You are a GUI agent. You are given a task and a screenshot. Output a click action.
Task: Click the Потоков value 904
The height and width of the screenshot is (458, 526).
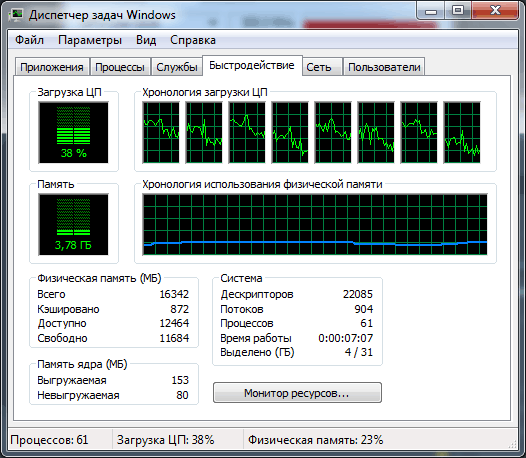[x=364, y=309]
